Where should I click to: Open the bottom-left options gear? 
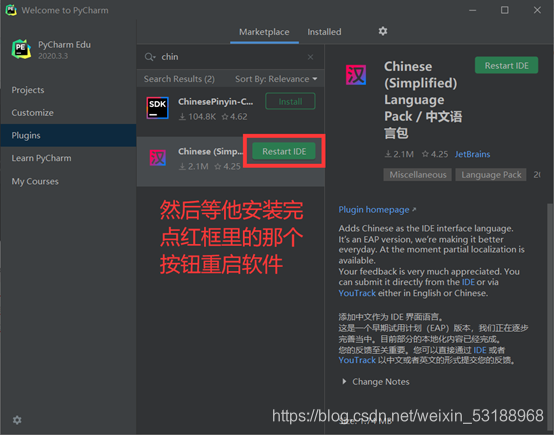(x=17, y=420)
